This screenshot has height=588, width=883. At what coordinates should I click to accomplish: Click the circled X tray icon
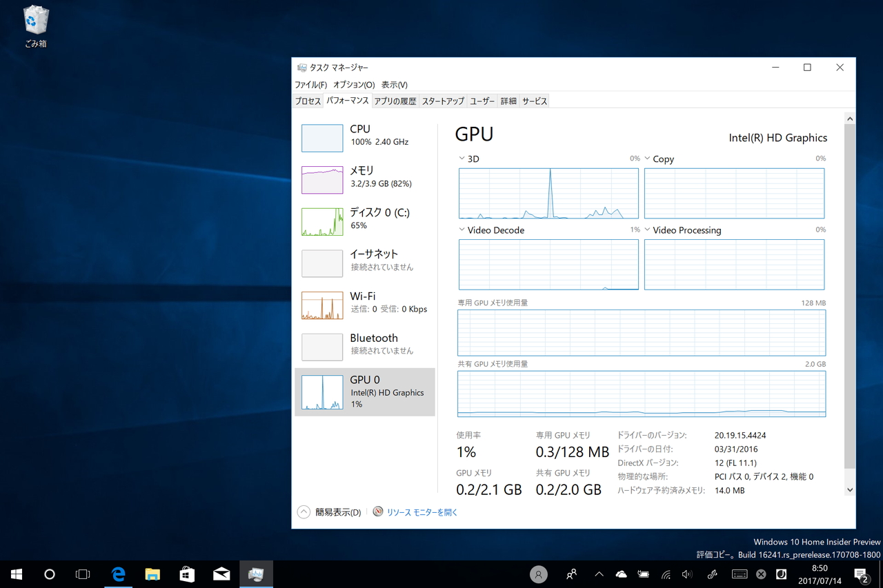[x=761, y=574]
